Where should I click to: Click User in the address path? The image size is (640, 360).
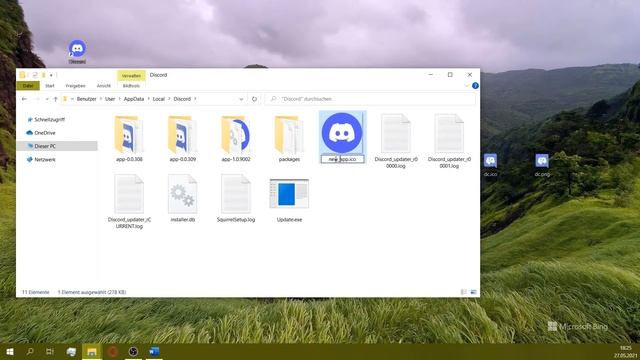point(110,99)
